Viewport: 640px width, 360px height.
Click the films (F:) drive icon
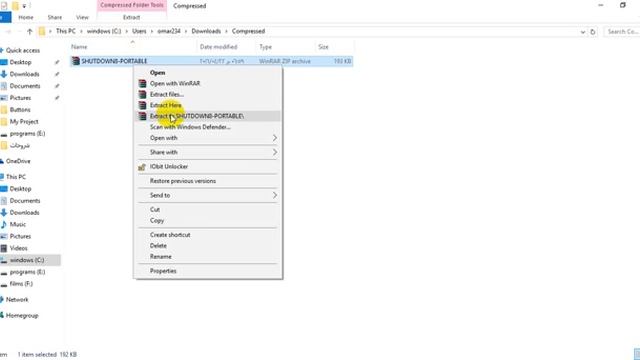coord(4,284)
